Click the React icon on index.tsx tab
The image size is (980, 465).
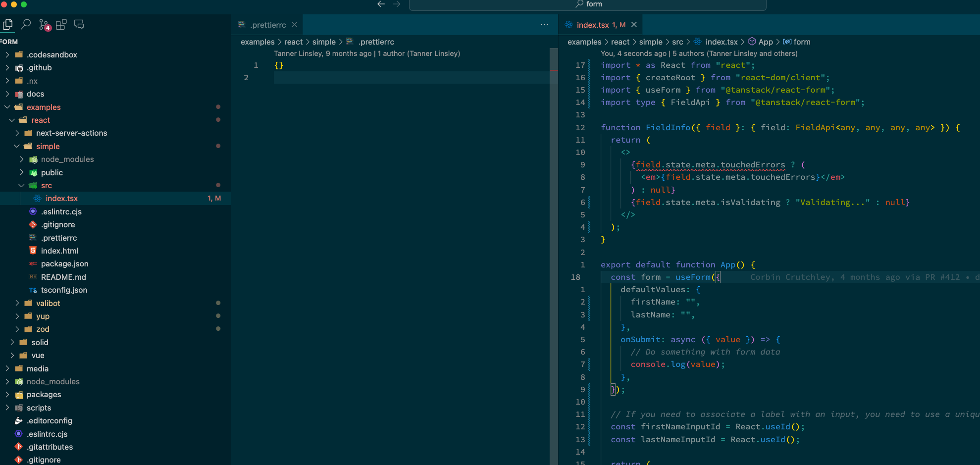click(568, 25)
